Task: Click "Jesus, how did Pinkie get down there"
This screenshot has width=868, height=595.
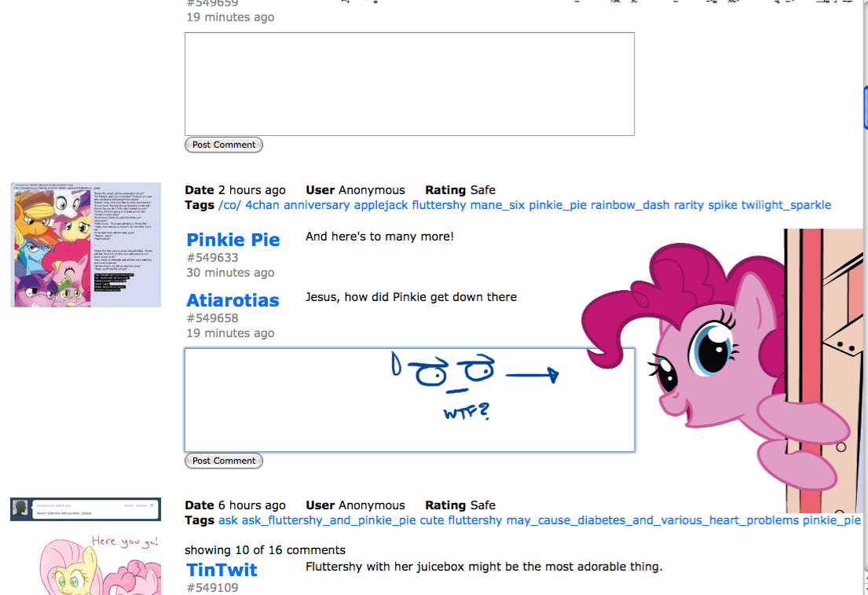Action: [412, 297]
